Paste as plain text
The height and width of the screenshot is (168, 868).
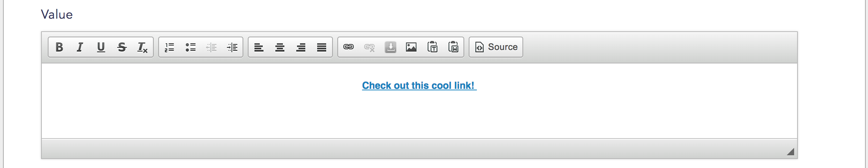coord(432,47)
